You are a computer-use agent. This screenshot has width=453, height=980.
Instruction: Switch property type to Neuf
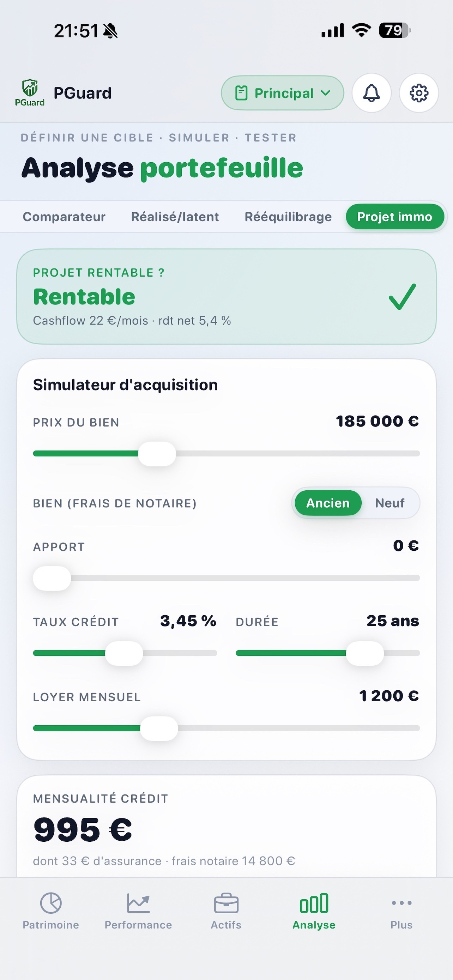pyautogui.click(x=389, y=503)
